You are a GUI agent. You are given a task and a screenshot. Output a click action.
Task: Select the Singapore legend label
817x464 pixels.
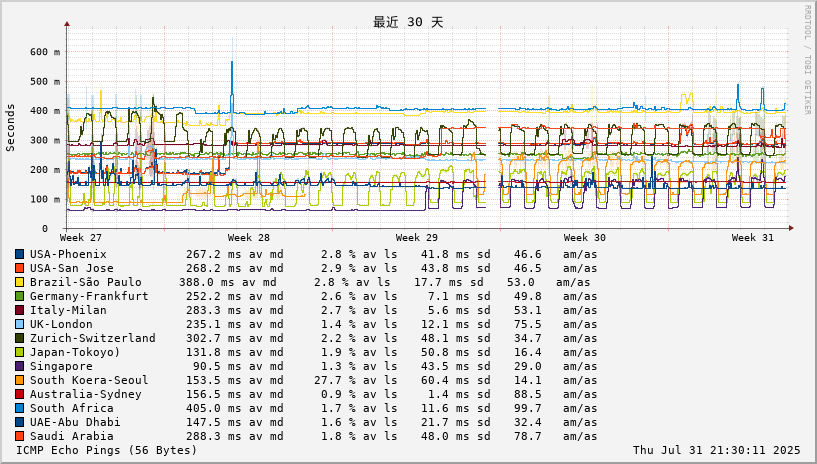(x=61, y=367)
